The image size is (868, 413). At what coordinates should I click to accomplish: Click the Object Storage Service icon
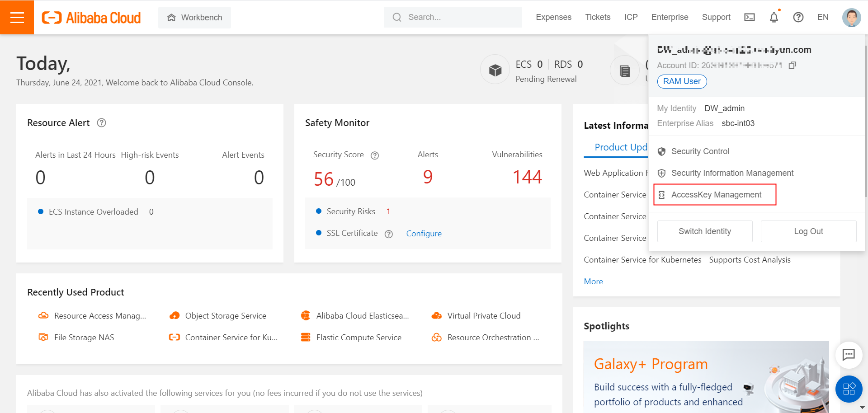coord(175,315)
